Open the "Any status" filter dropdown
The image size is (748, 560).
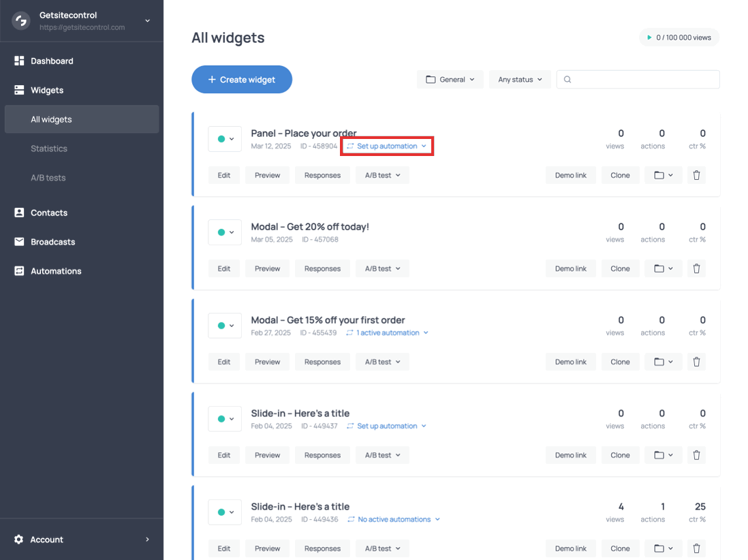(x=520, y=79)
